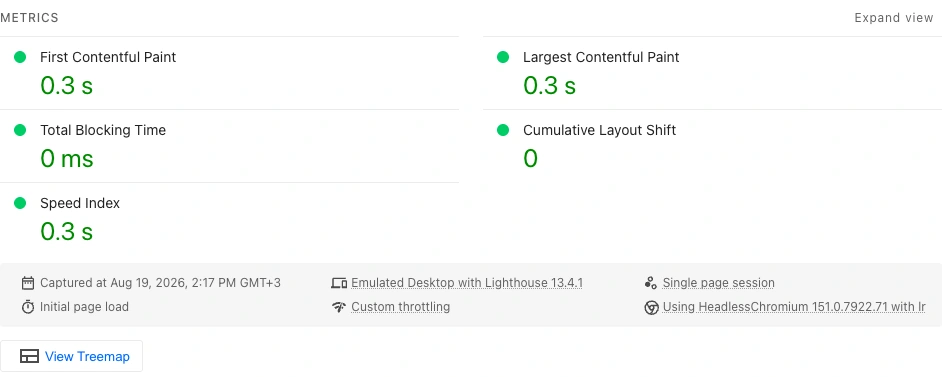
Task: Click the green dot beside Speed Index
Action: (20, 203)
